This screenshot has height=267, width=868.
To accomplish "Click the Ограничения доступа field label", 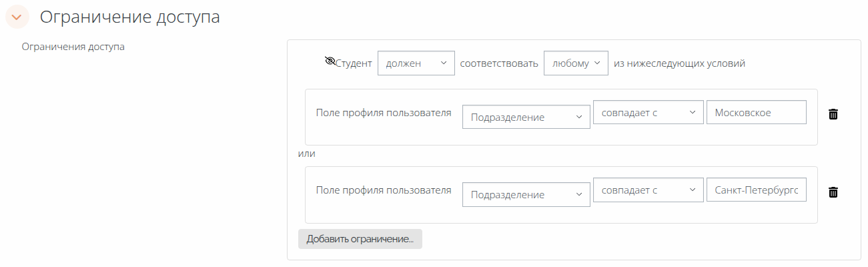I will [73, 47].
